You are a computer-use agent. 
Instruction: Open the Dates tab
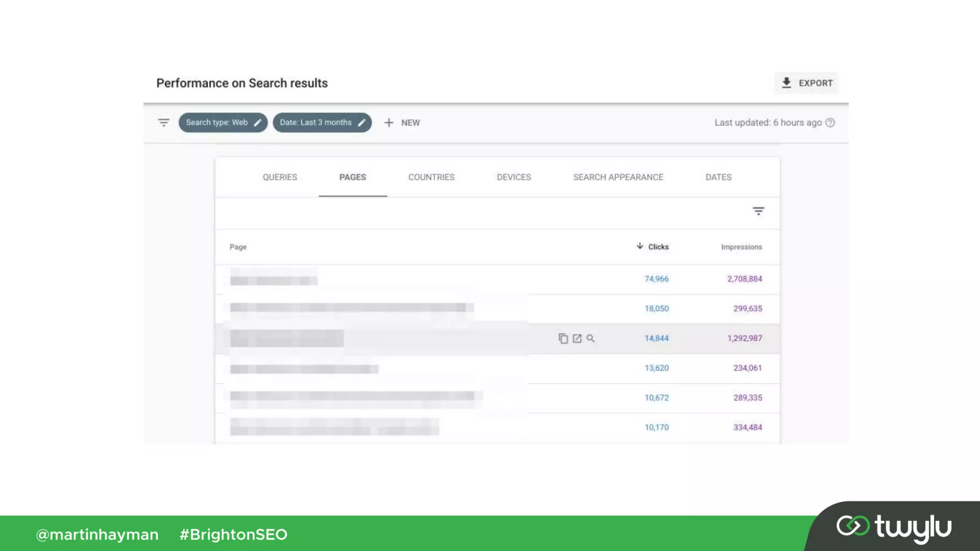718,177
